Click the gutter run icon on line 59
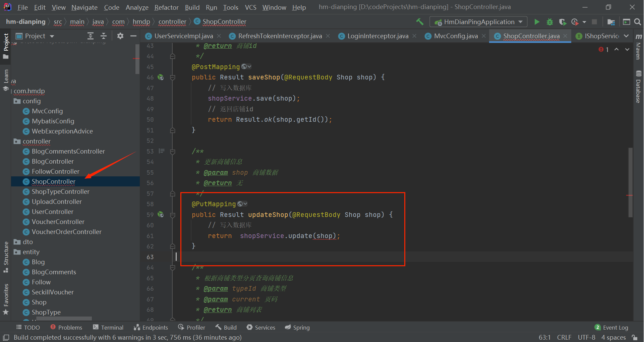This screenshot has width=644, height=342. (x=161, y=215)
